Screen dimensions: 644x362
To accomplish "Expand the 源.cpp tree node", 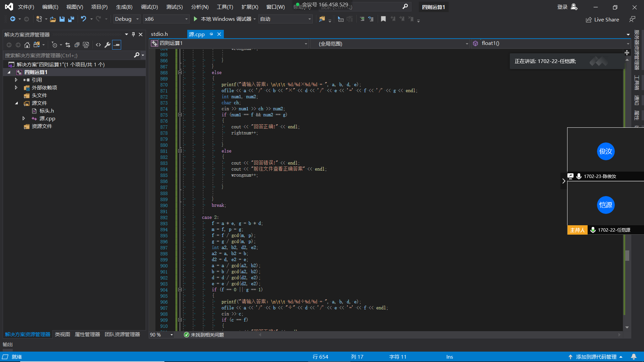I will pos(23,118).
